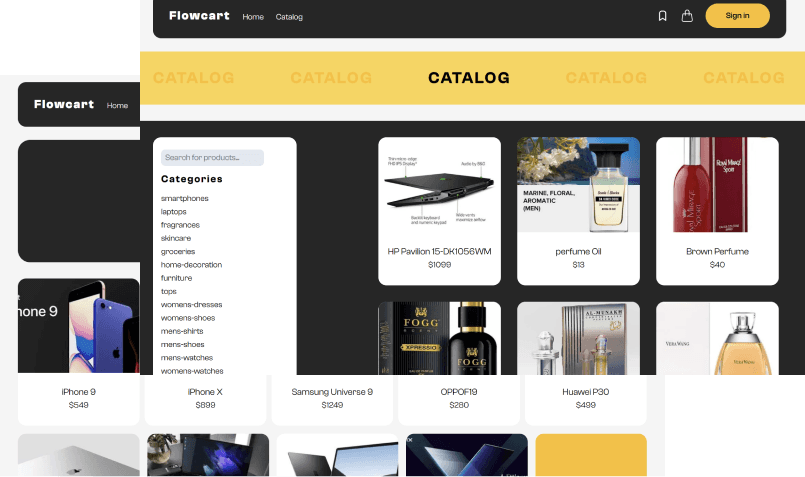This screenshot has width=805, height=477.
Task: Click the $549 price under iPhone 9
Action: coord(79,405)
